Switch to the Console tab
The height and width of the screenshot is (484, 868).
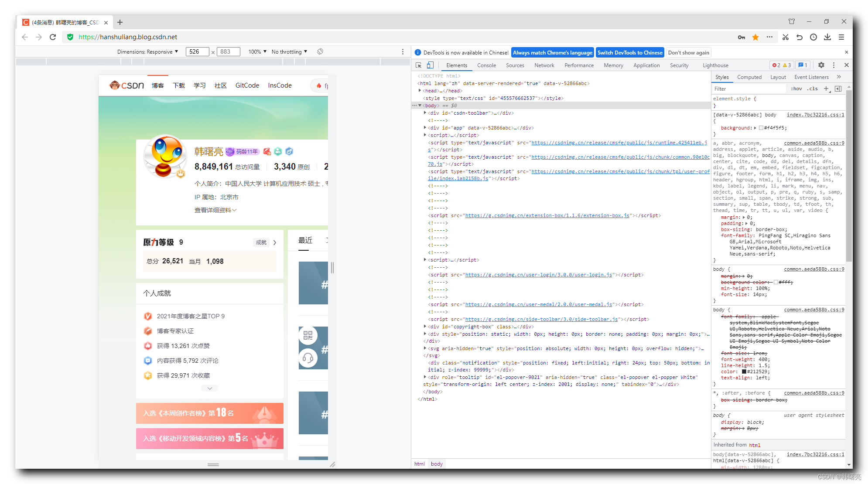(486, 65)
